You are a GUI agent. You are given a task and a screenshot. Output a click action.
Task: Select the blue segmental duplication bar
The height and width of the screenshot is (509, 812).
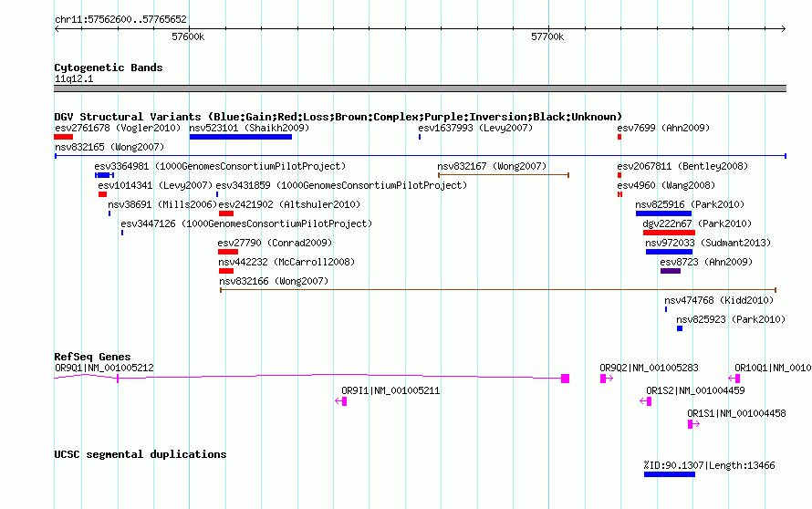pyautogui.click(x=670, y=475)
